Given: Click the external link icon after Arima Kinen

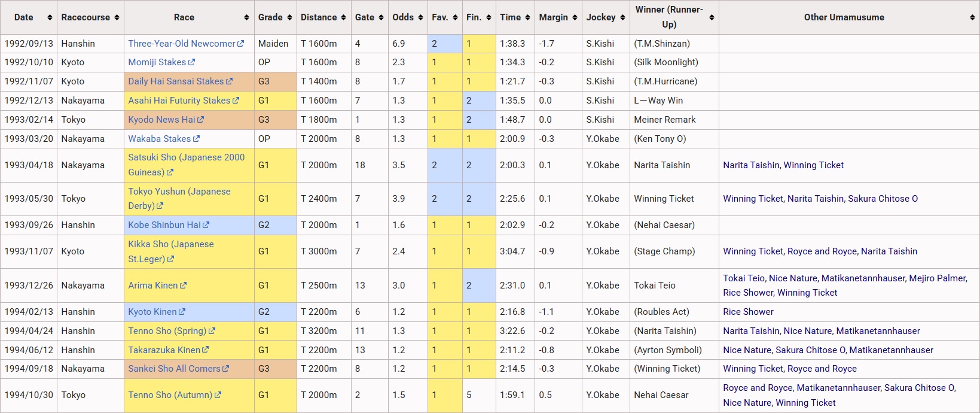Looking at the screenshot, I should click(x=183, y=286).
